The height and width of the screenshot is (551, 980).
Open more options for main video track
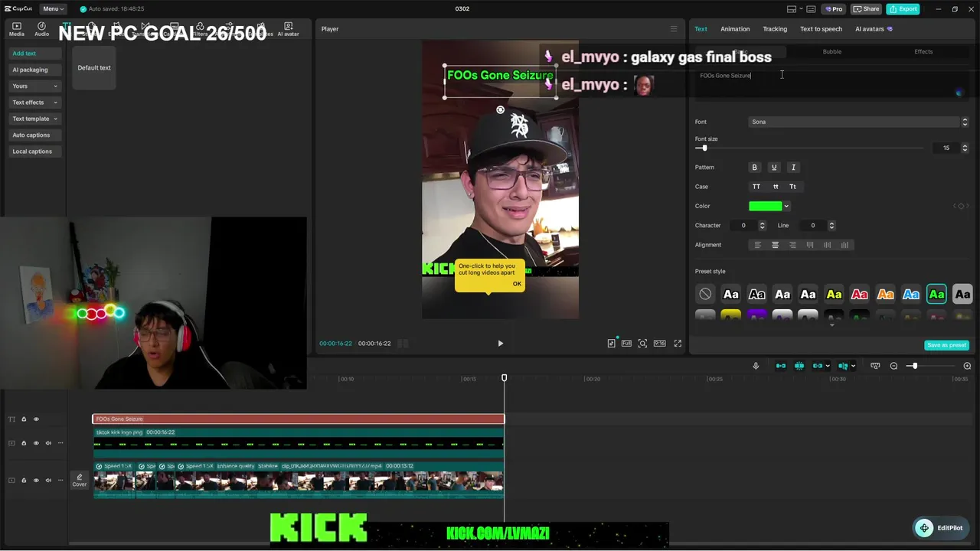coord(60,481)
